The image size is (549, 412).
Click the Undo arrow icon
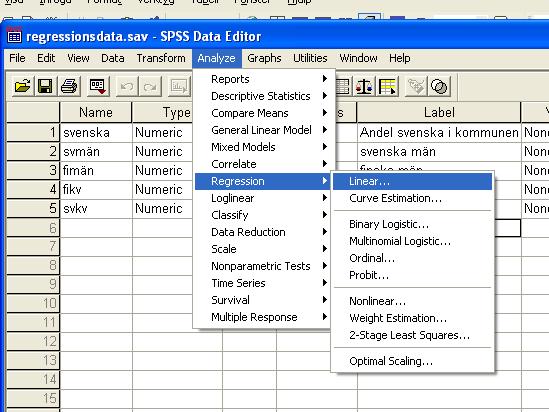pyautogui.click(x=127, y=86)
